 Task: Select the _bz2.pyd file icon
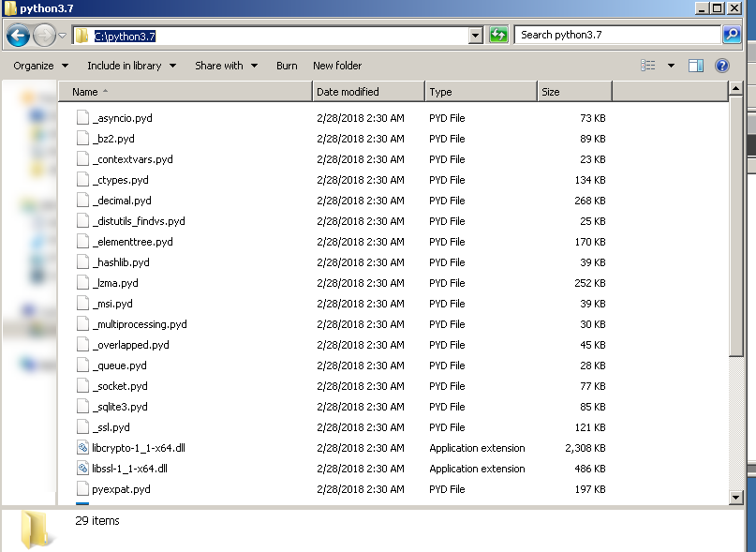pyautogui.click(x=83, y=139)
